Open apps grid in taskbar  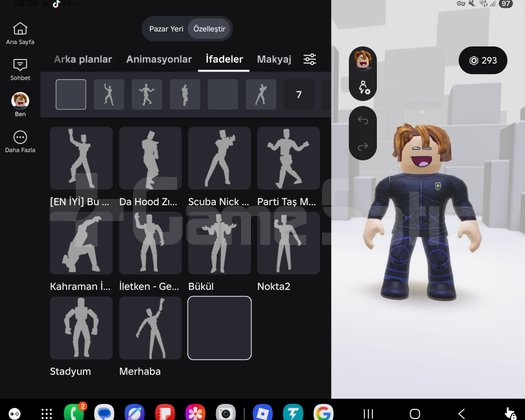click(x=47, y=414)
